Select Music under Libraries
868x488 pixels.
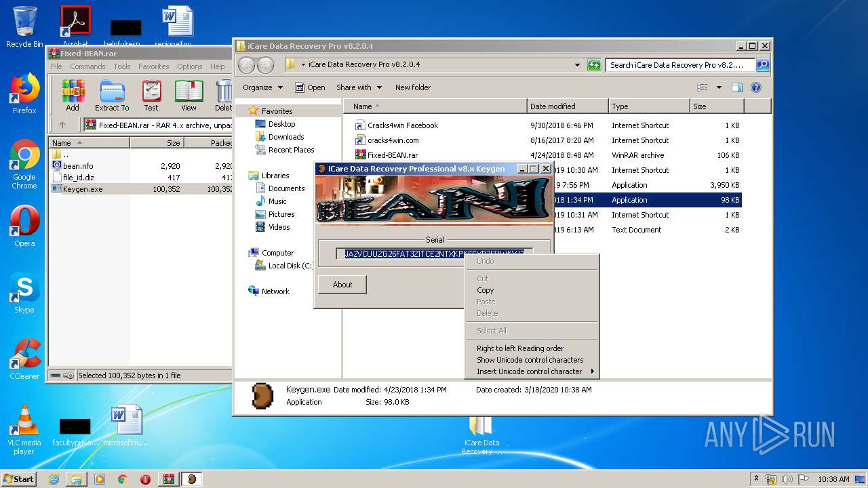[x=277, y=201]
